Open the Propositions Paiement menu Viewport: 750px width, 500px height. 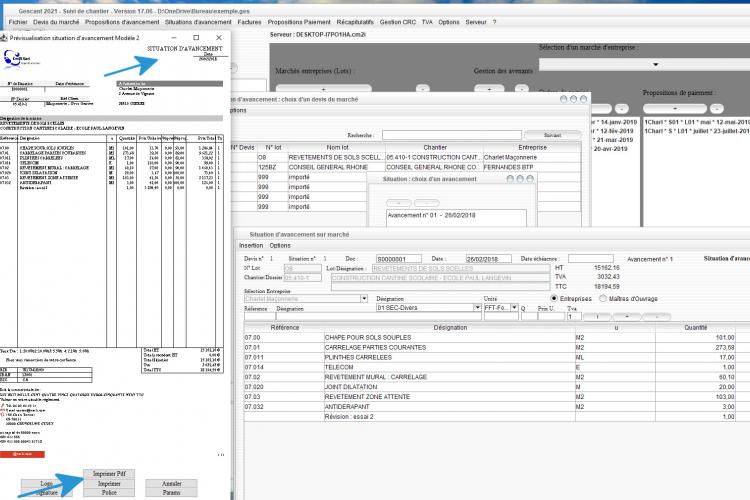pyautogui.click(x=299, y=22)
